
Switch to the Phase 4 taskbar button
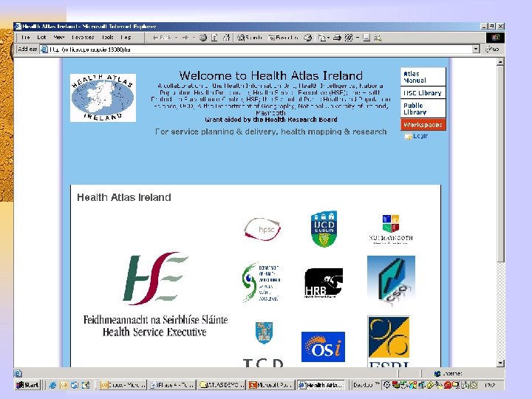coord(172,385)
